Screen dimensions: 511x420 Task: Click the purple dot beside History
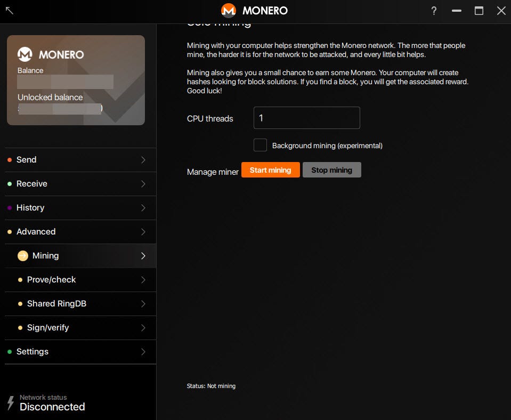tap(10, 208)
